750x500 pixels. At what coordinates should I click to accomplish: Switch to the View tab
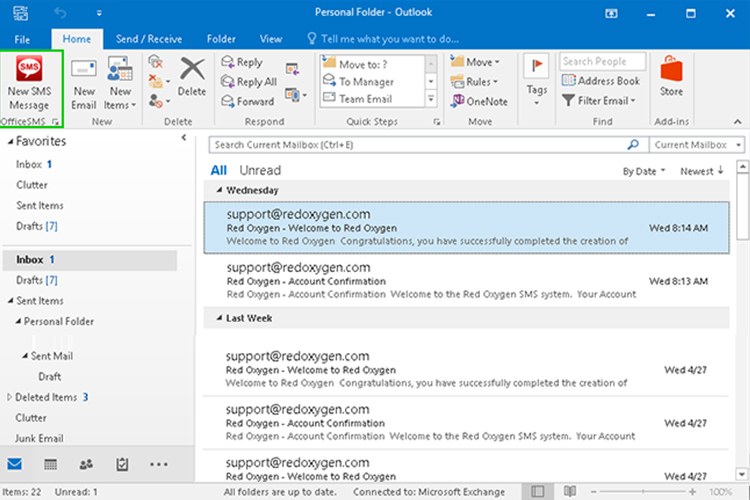271,39
